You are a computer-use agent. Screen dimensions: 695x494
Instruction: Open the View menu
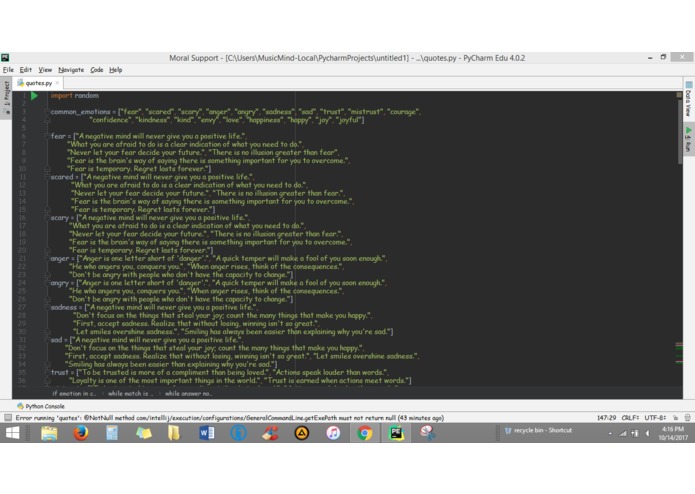45,70
